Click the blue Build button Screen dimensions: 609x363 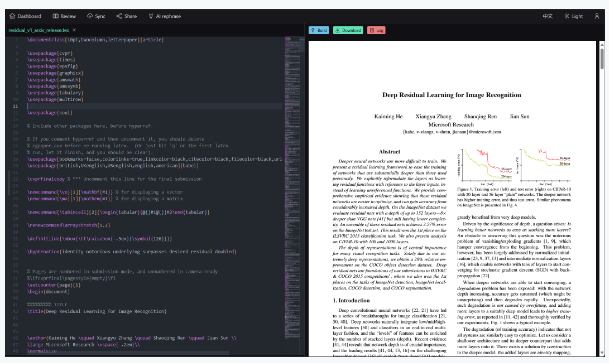(x=319, y=30)
